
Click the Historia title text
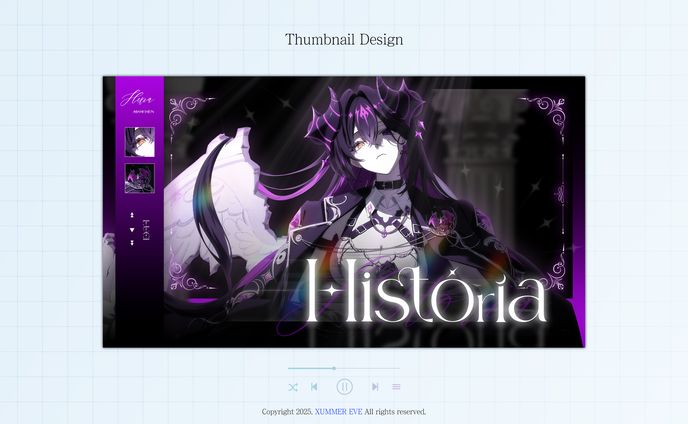pos(426,291)
